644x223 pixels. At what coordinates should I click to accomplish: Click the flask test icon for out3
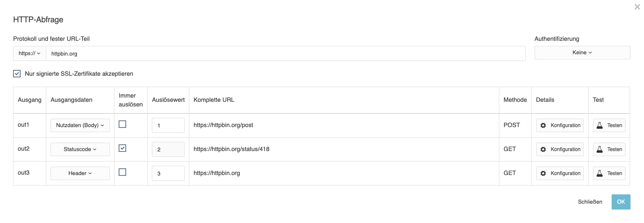coord(600,173)
